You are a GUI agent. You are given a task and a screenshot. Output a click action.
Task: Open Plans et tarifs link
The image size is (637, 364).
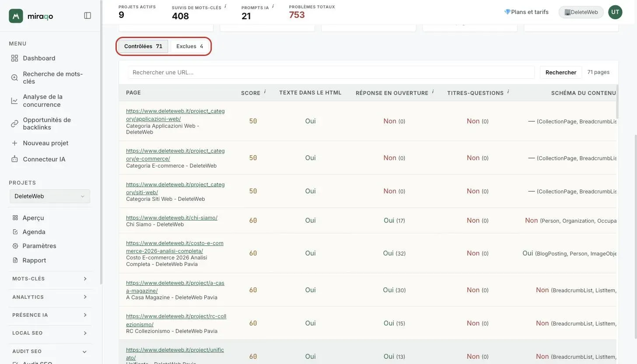click(x=526, y=12)
